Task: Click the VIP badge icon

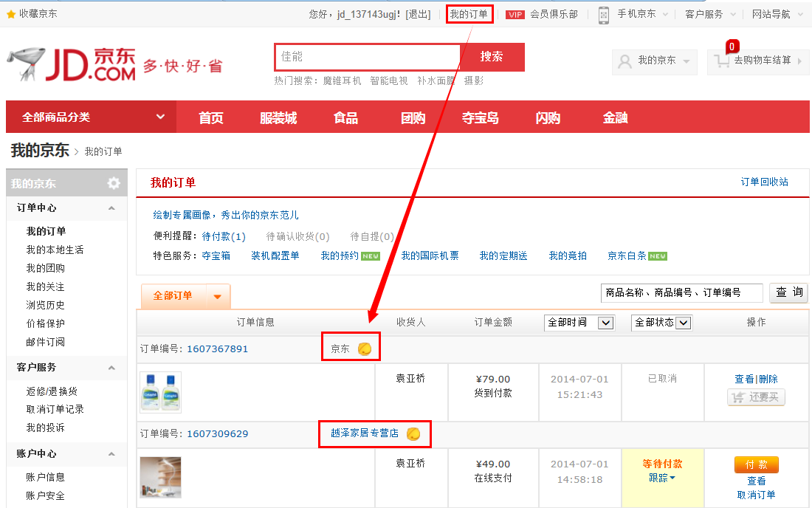Action: (515, 15)
